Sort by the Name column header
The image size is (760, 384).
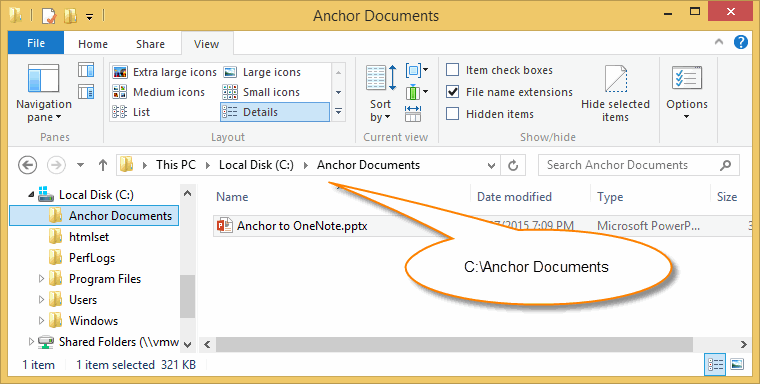tap(232, 197)
